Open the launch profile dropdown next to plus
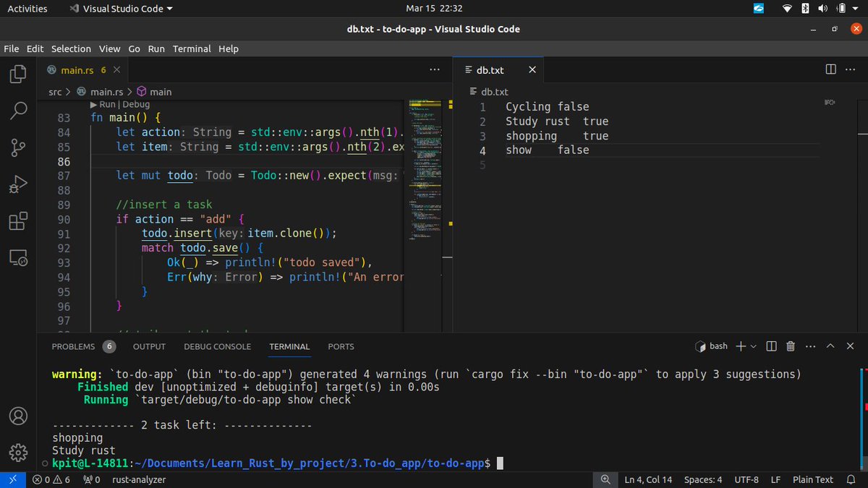The width and height of the screenshot is (868, 488). (753, 346)
